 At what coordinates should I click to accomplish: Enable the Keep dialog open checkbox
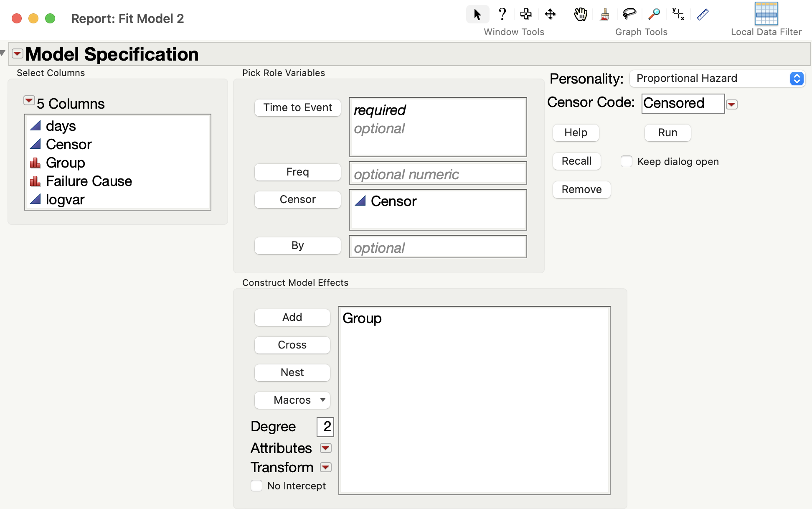[x=627, y=162]
